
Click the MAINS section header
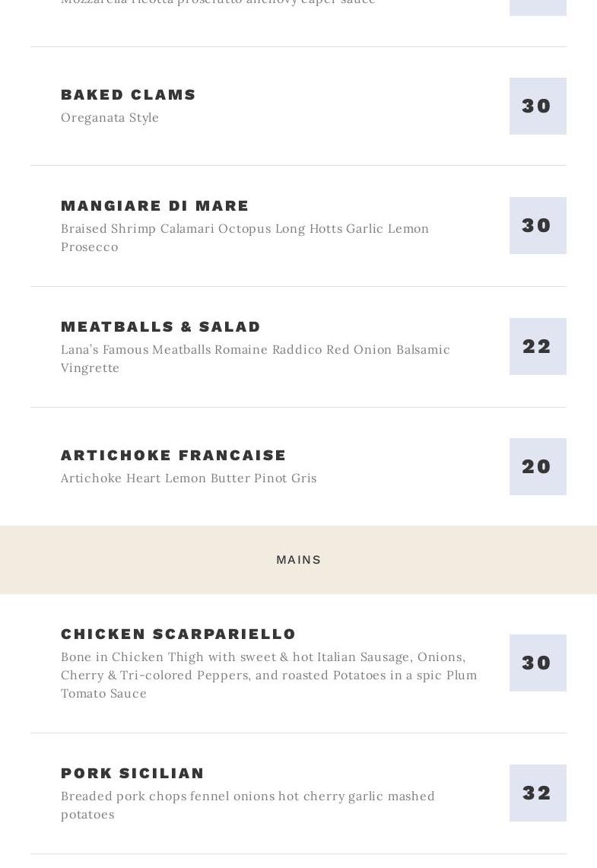298,560
